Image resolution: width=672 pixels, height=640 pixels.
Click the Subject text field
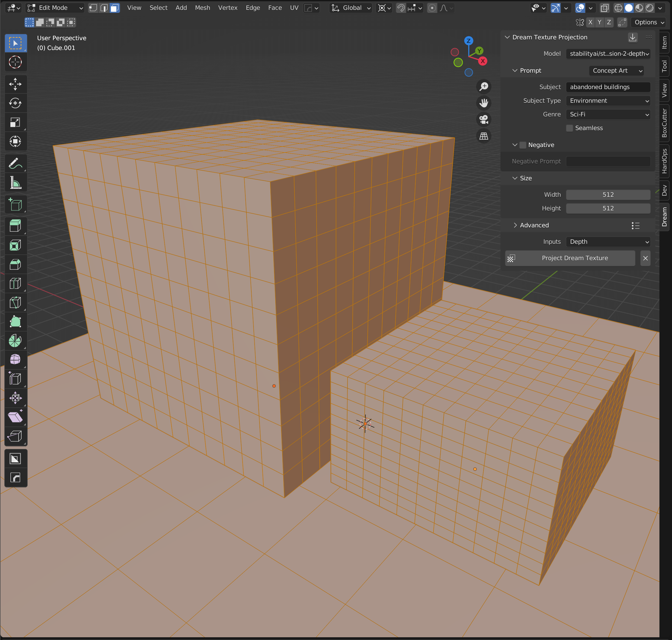[x=608, y=87]
